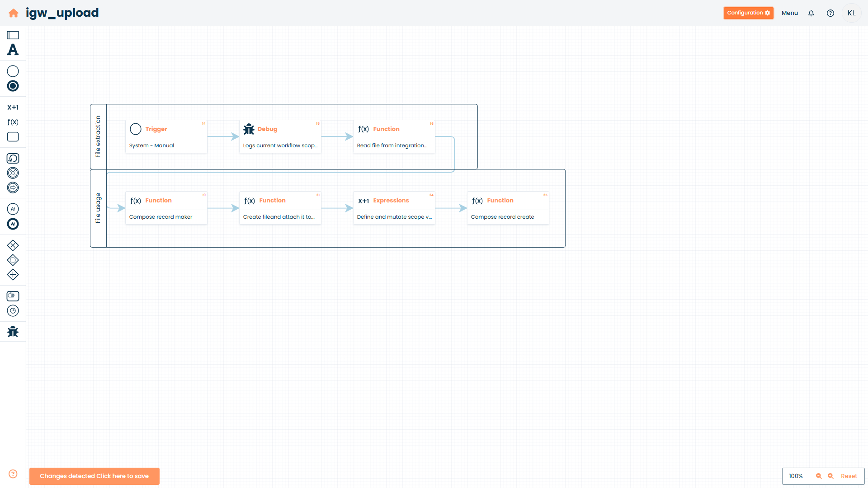868x488 pixels.
Task: Select the diamond circle inclusive gateway tool
Action: point(13,260)
